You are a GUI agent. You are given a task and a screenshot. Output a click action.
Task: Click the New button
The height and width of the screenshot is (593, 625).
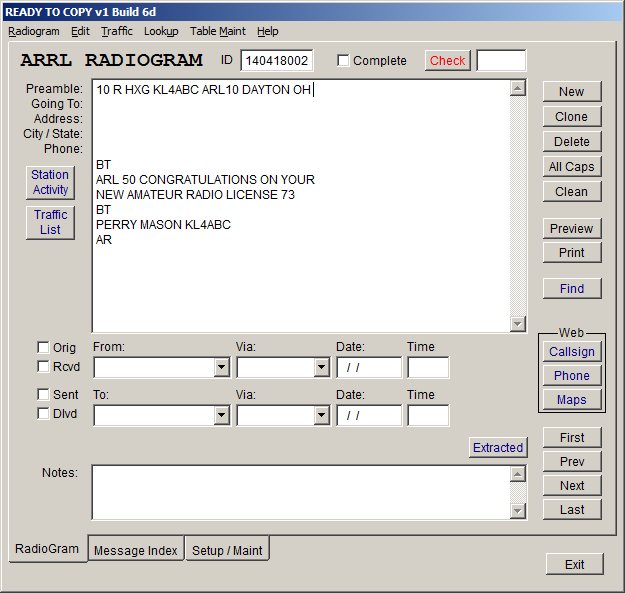coord(572,92)
